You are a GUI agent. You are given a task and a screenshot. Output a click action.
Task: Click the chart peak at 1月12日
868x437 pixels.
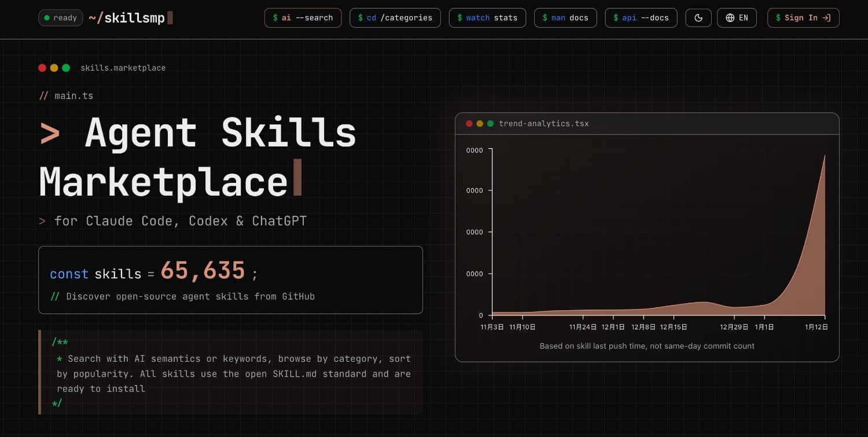(825, 155)
